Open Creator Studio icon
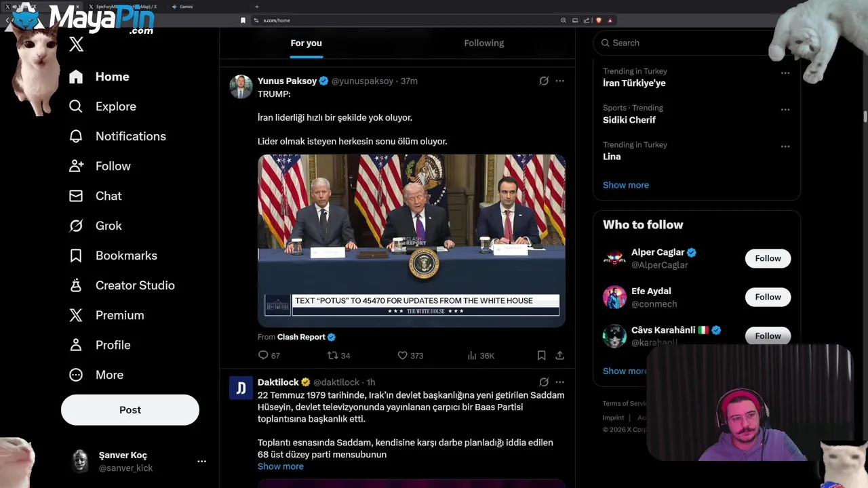Viewport: 868px width, 488px height. pyautogui.click(x=76, y=285)
